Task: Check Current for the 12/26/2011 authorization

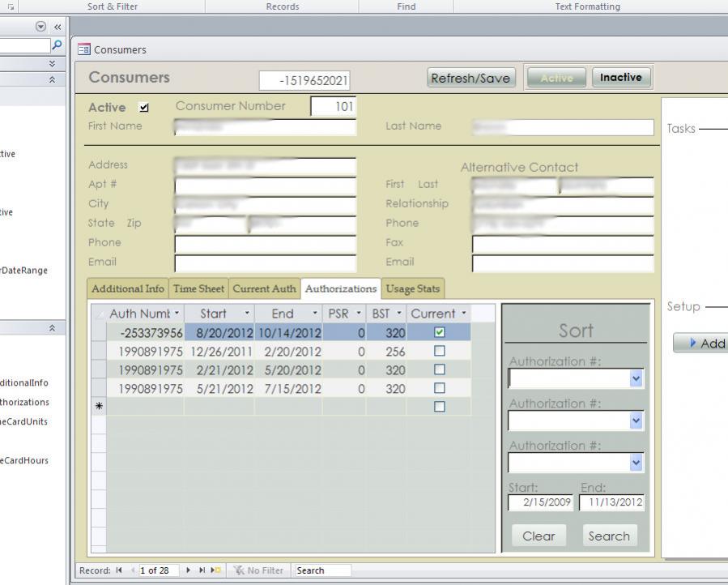Action: (439, 351)
